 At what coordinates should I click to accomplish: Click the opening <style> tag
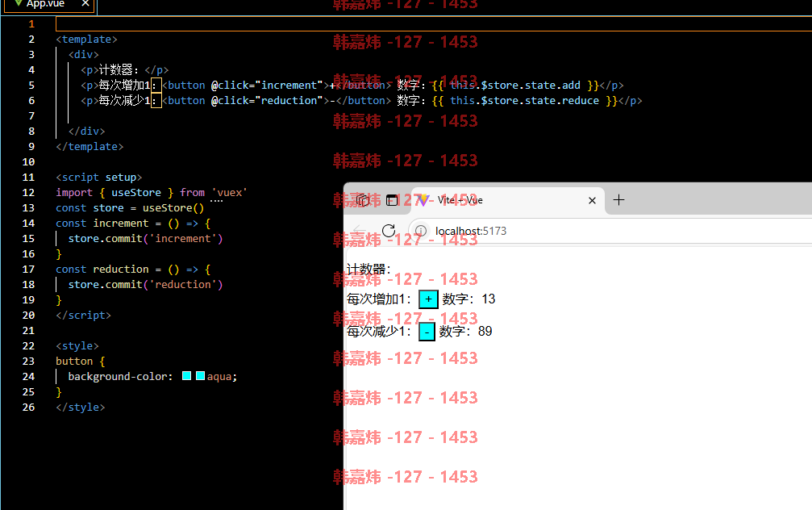[x=77, y=345]
